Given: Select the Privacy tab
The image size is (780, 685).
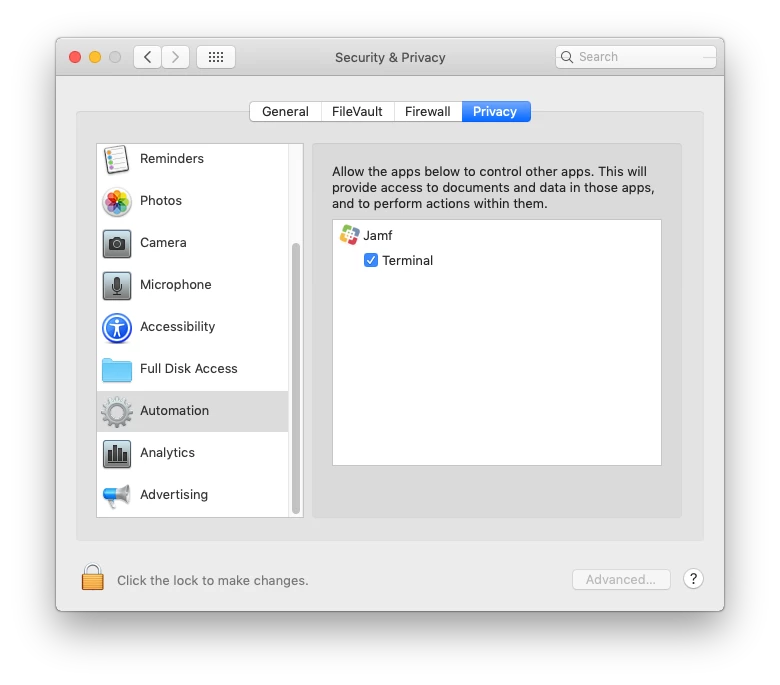Looking at the screenshot, I should click(x=495, y=111).
